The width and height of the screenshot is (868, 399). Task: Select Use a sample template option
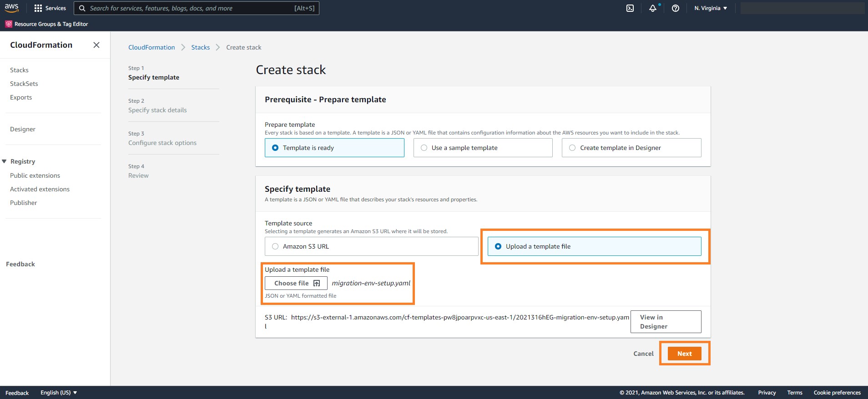click(x=483, y=148)
